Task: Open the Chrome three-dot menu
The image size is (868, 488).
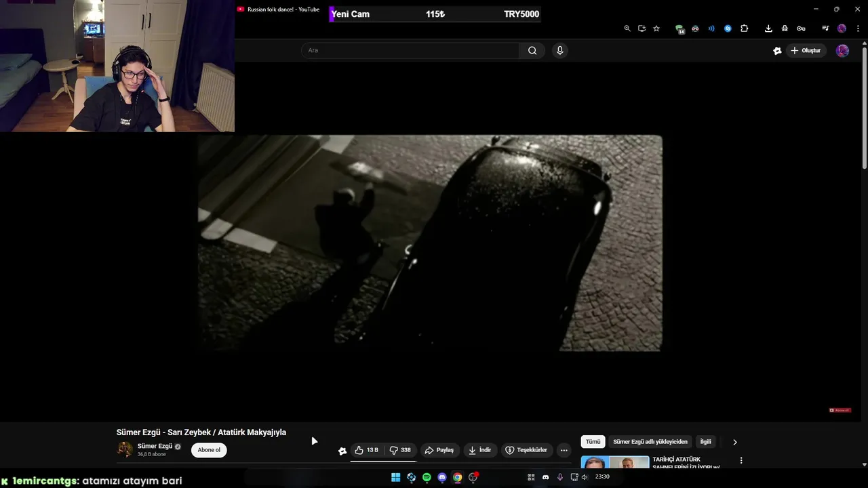Action: [x=858, y=28]
